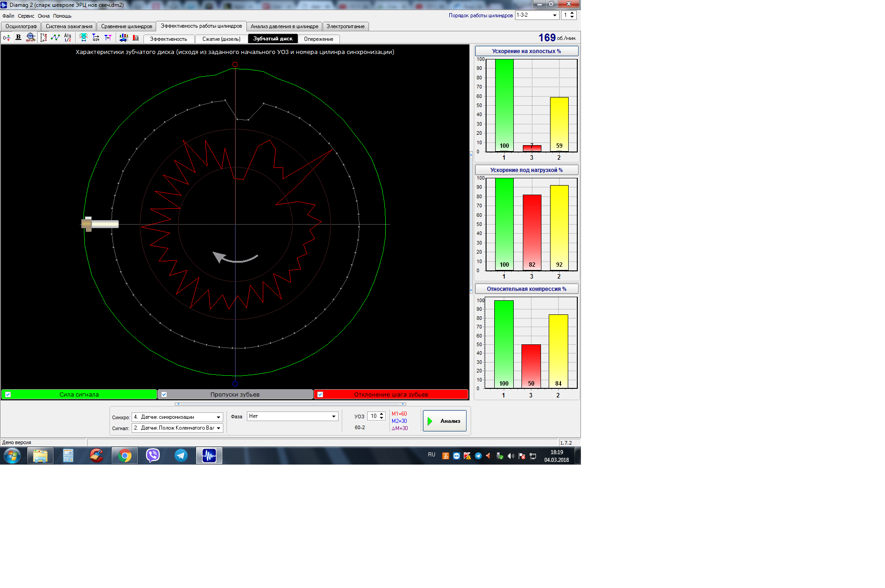Open Google Chrome from the taskbar

pos(125,456)
